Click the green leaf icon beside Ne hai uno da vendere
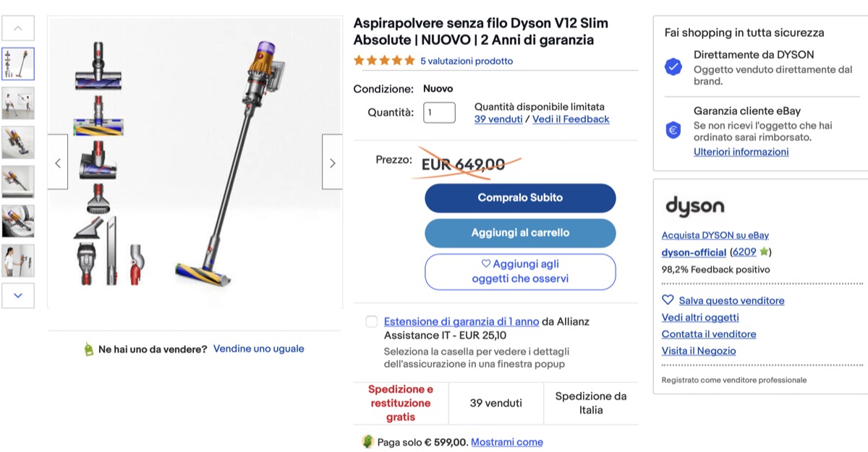 (88, 348)
